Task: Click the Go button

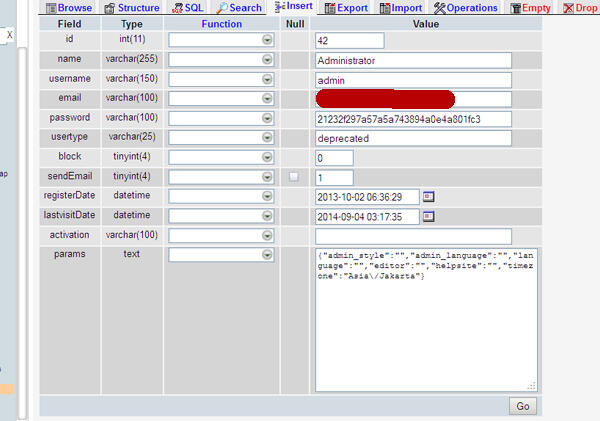Action: (x=523, y=406)
